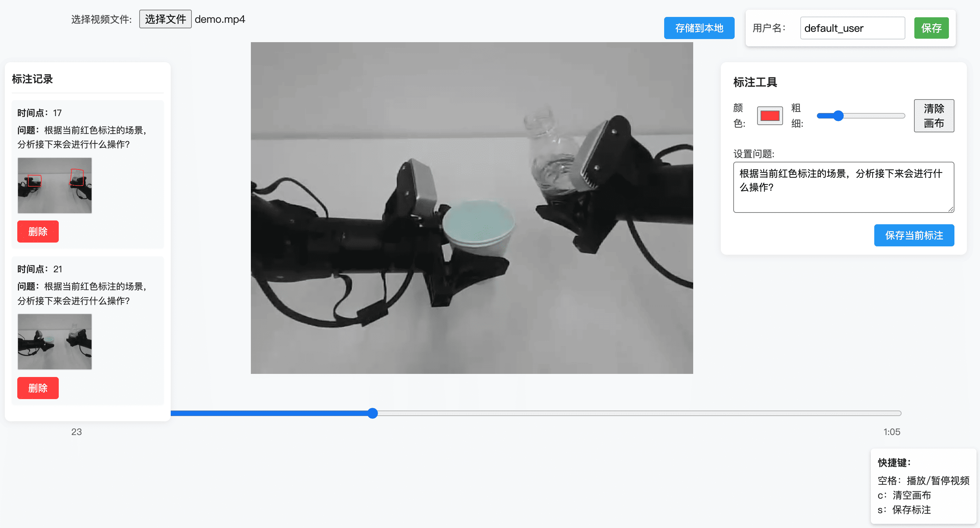Image resolution: width=980 pixels, height=528 pixels.
Task: Delete the annotation at 时间点 21
Action: [38, 388]
